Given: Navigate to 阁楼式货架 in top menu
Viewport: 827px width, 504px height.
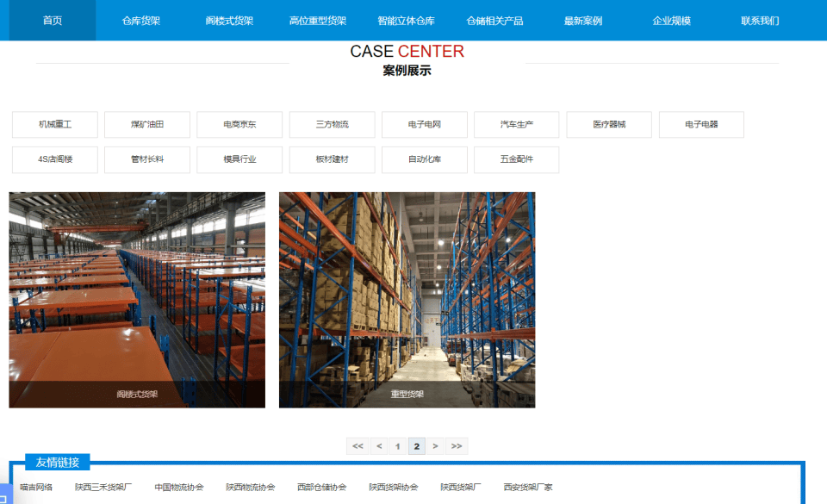Looking at the screenshot, I should click(x=229, y=21).
